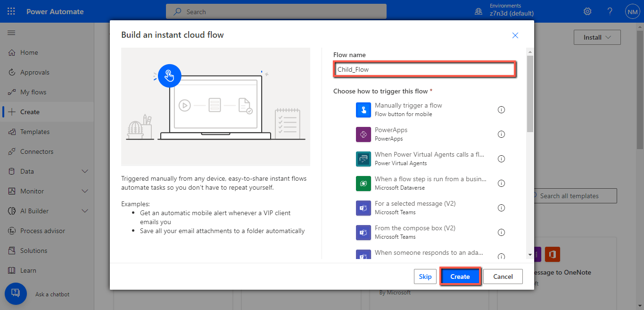The image size is (644, 310).
Task: Click the Office icon on the template card
Action: coord(552,255)
